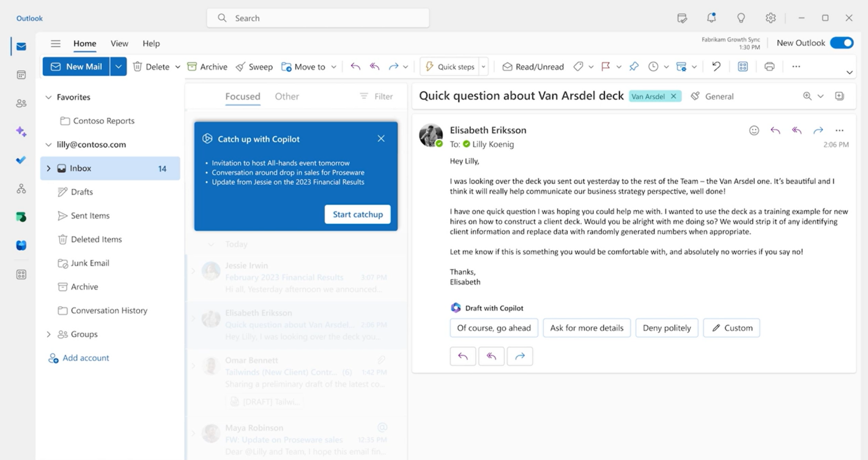Screen dimensions: 868x460
Task: Open the Calendar icon in left rail
Action: (x=21, y=75)
